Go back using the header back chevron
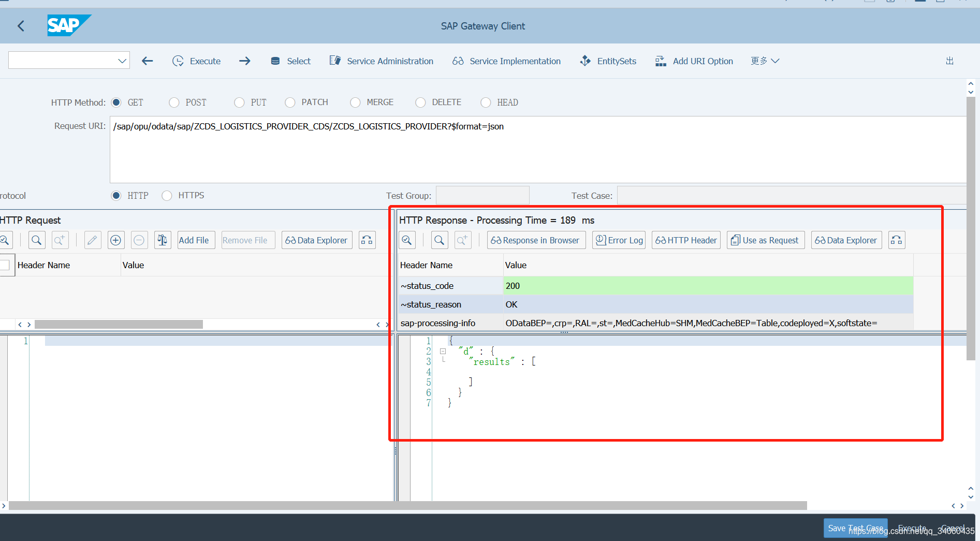The width and height of the screenshot is (980, 541). (21, 26)
